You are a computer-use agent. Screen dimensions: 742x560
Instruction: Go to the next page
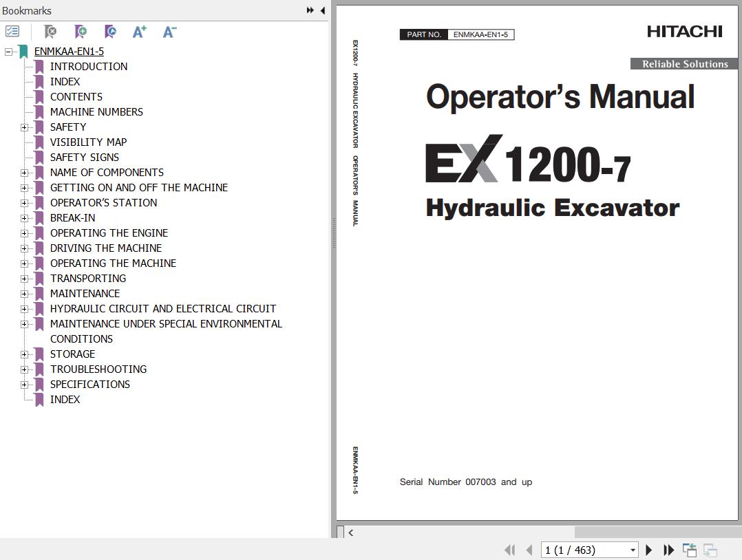pos(649,550)
